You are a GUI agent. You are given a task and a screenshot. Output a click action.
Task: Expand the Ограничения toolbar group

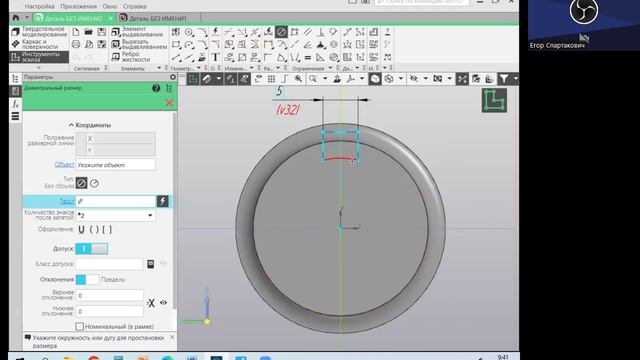click(330, 68)
